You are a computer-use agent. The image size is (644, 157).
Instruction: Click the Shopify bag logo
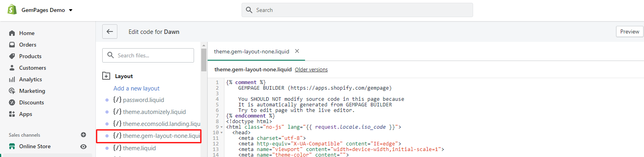[x=12, y=10]
